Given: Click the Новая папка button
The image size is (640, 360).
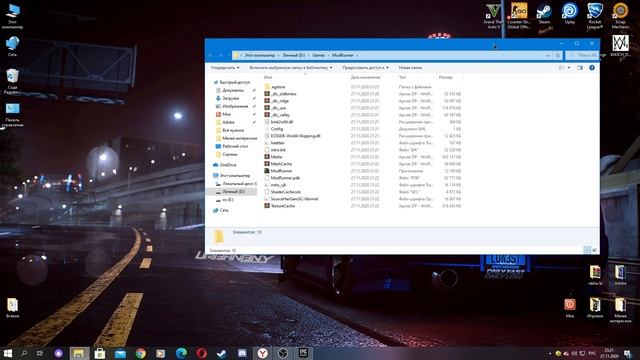Looking at the screenshot, I should tap(410, 67).
